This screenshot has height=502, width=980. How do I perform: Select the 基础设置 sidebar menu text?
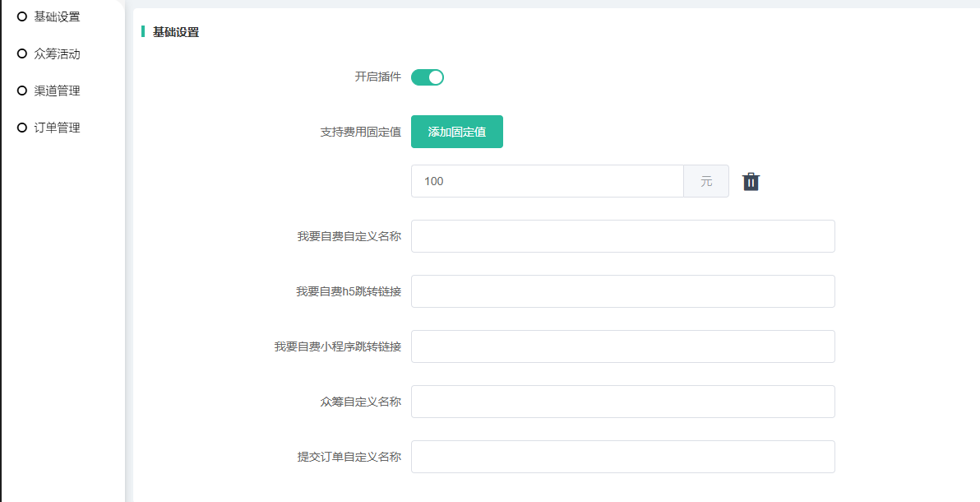57,16
